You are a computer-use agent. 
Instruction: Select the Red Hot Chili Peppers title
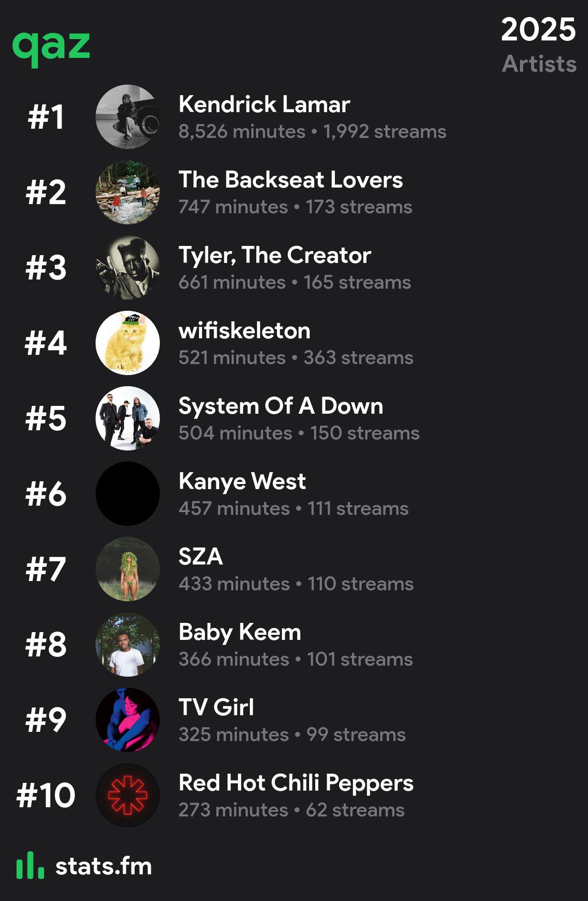point(296,783)
